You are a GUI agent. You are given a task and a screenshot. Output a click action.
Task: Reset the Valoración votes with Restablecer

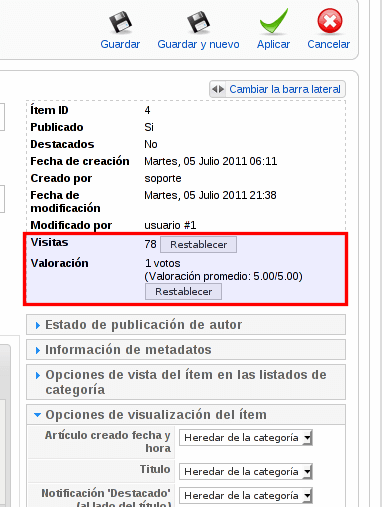click(x=183, y=292)
